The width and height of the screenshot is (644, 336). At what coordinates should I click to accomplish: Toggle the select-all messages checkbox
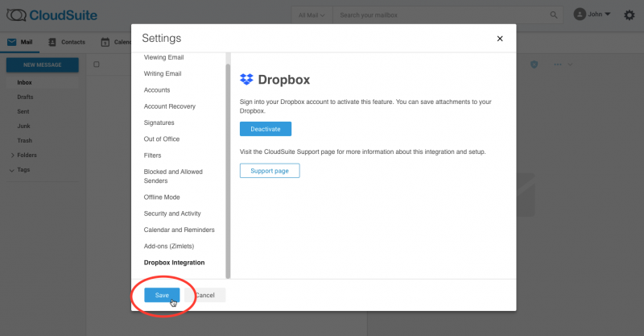(x=96, y=64)
